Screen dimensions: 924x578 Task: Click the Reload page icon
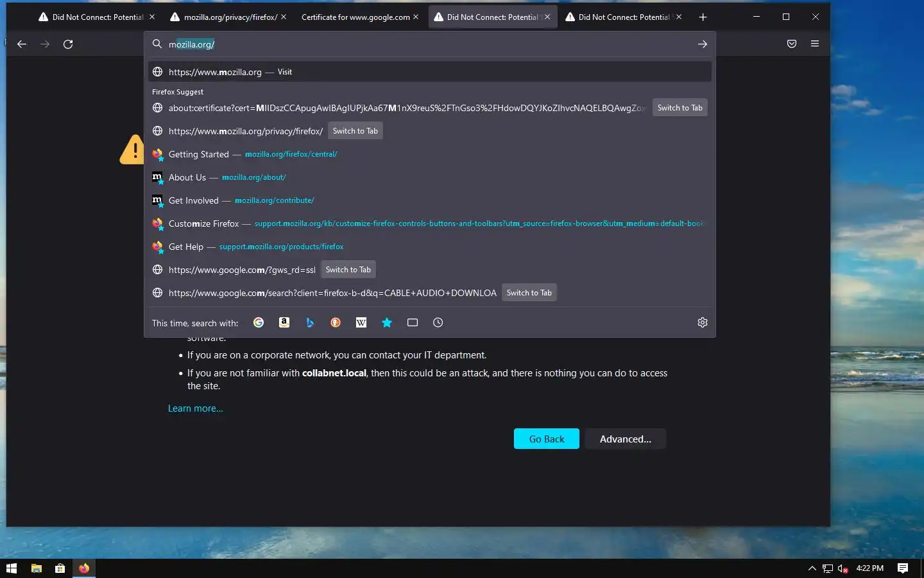68,44
